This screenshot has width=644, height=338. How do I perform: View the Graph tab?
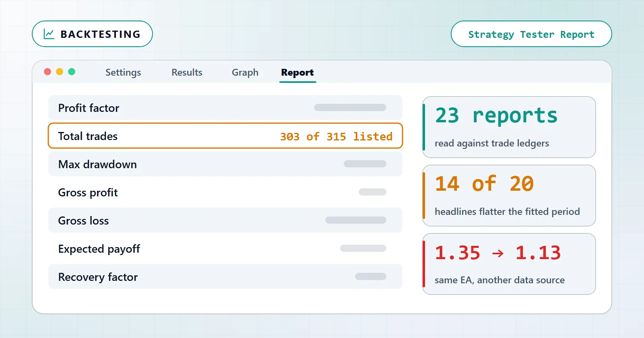[x=245, y=72]
